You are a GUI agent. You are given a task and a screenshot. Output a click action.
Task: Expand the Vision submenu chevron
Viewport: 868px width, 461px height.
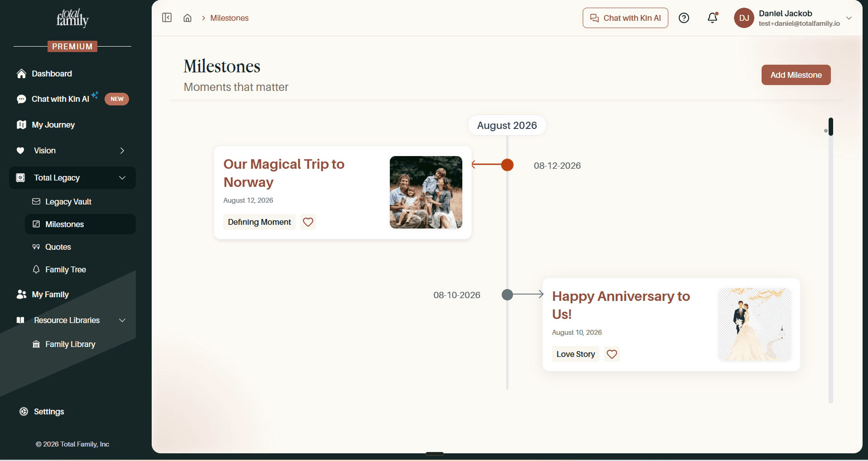pyautogui.click(x=122, y=151)
